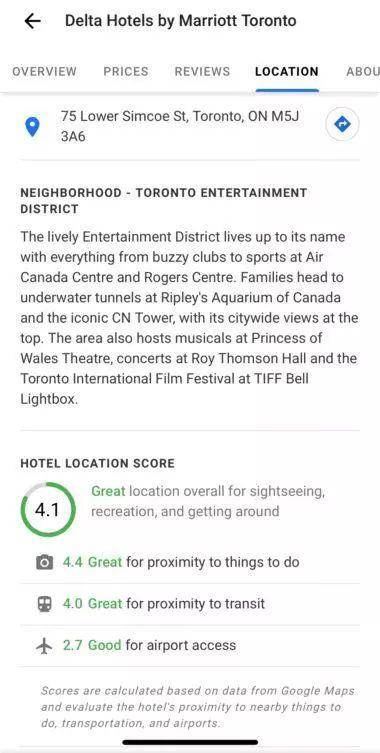Screen dimensions: 380x753
Task: Tap the camera icon for things to do
Action: [x=45, y=562]
